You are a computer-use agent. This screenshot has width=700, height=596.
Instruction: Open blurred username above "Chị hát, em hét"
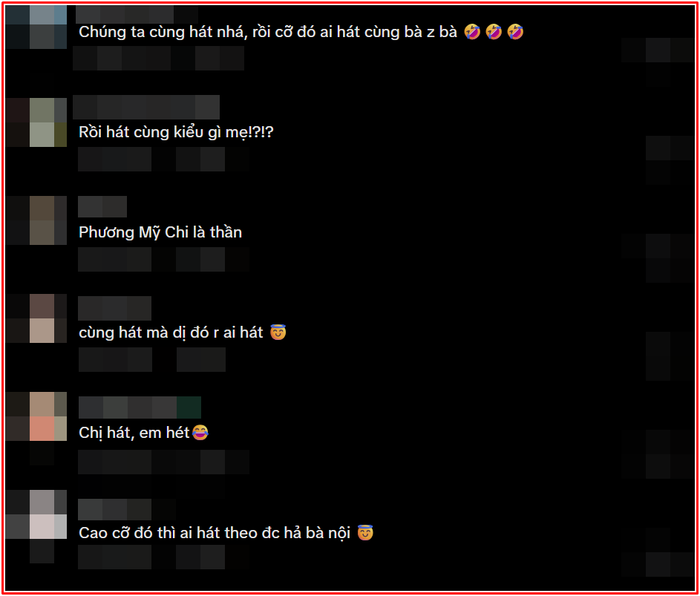point(140,407)
